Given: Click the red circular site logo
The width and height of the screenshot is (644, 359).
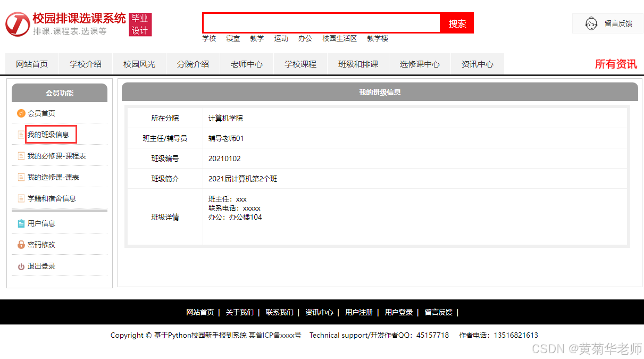Looking at the screenshot, I should coord(18,24).
